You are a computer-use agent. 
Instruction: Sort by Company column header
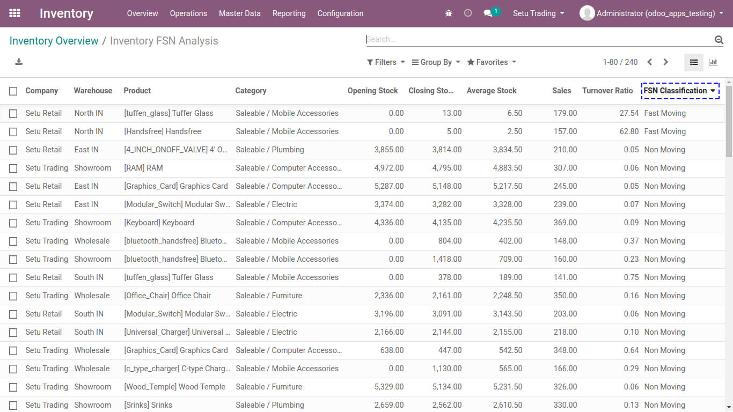point(42,91)
